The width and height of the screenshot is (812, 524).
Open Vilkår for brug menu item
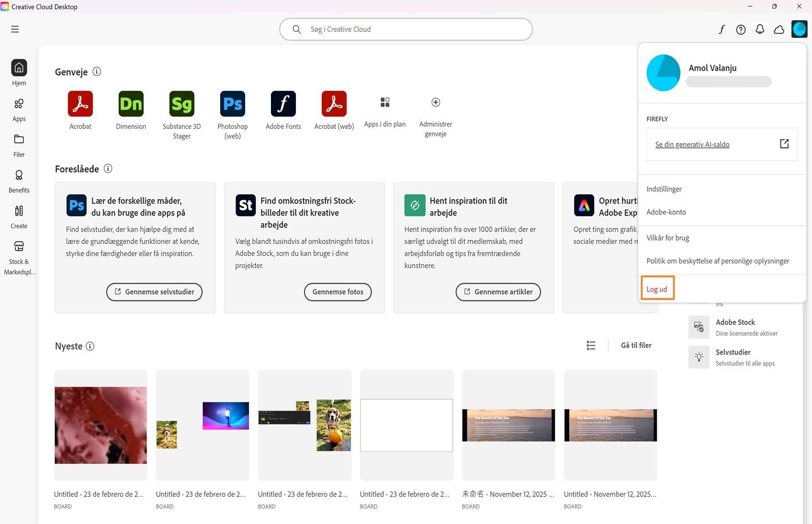(668, 238)
